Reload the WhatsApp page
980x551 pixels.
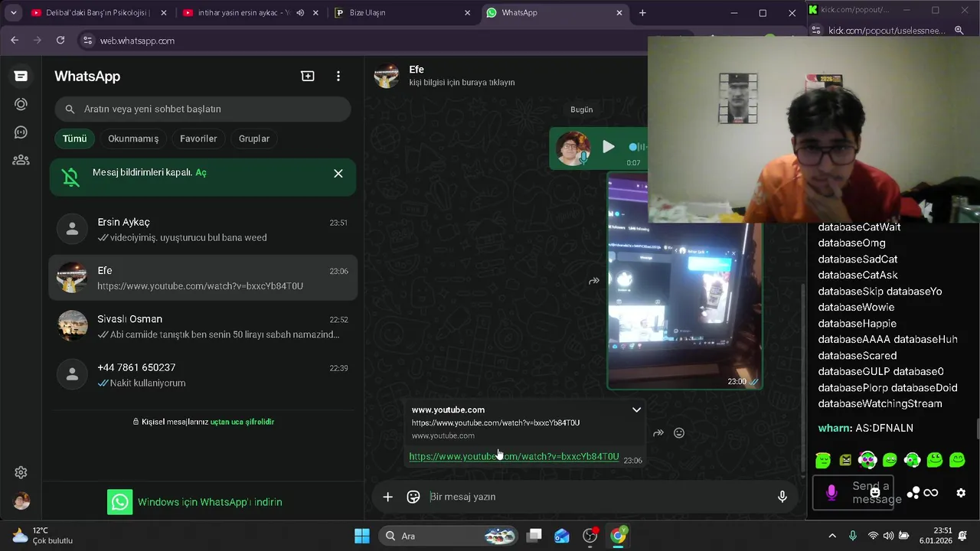pyautogui.click(x=60, y=41)
